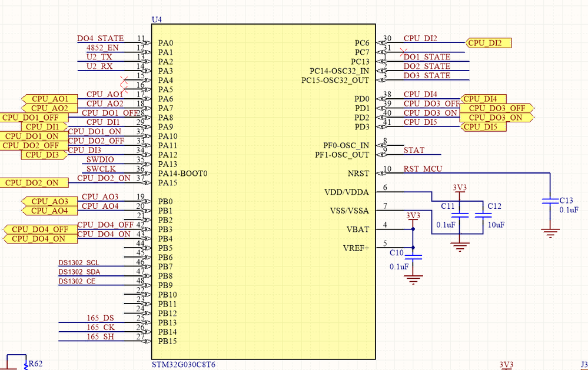
Task: Click the R62 designator text
Action: (x=36, y=364)
